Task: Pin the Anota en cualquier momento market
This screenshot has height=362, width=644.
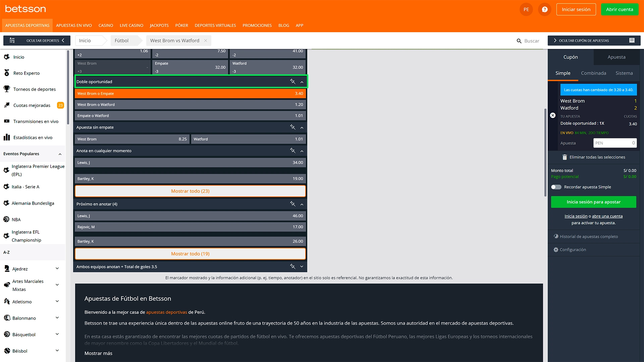Action: [x=292, y=150]
